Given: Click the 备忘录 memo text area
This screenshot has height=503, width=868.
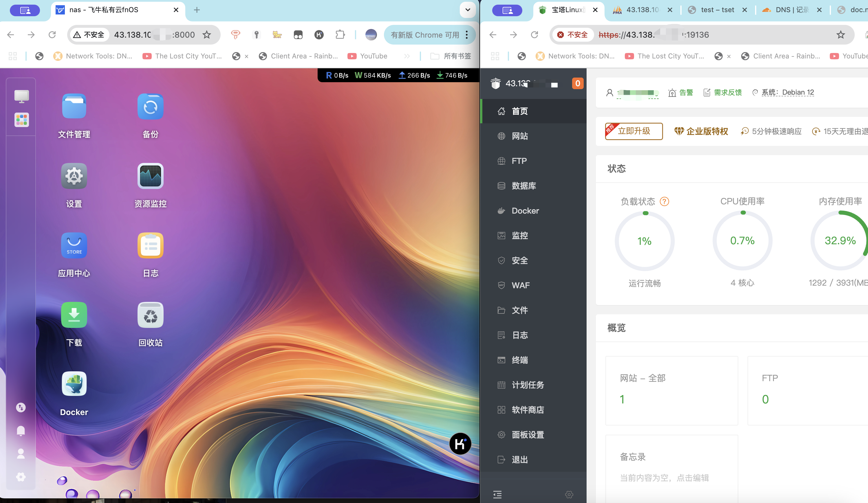Looking at the screenshot, I should point(664,478).
